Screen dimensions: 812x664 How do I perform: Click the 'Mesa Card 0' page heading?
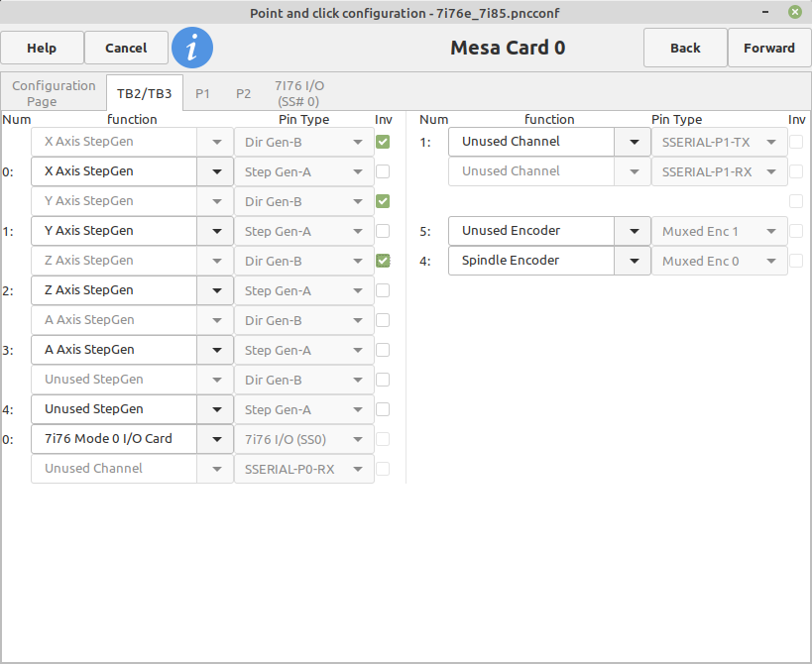pos(508,48)
